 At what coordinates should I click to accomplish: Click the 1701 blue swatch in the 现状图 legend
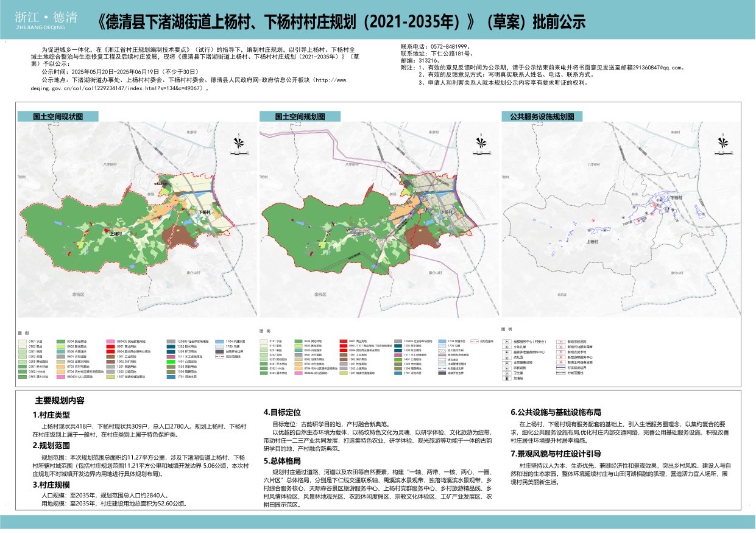point(171,377)
